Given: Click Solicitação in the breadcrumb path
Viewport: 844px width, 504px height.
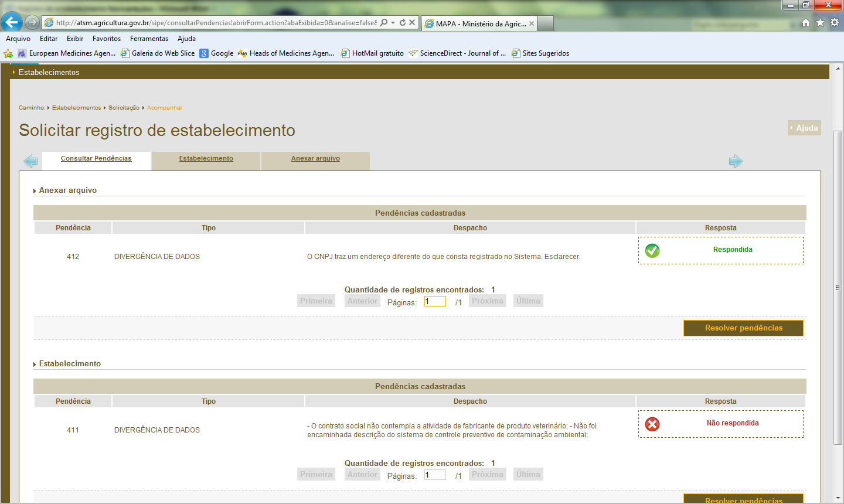Looking at the screenshot, I should (124, 108).
